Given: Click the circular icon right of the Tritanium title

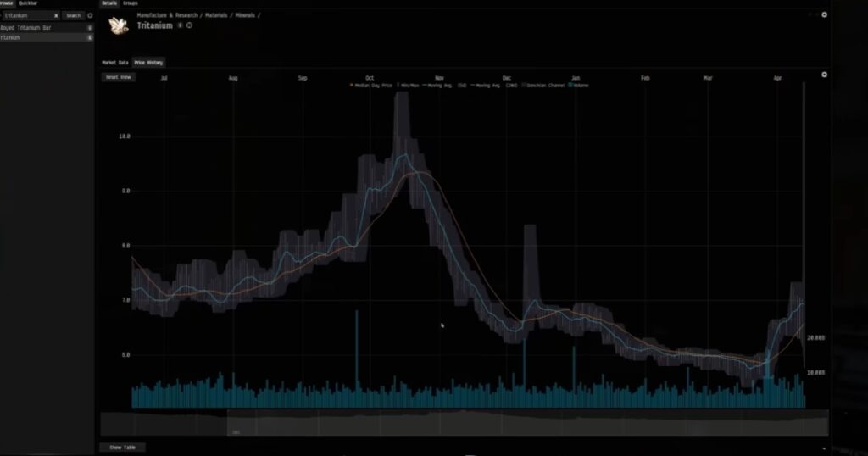Looking at the screenshot, I should pos(188,25).
